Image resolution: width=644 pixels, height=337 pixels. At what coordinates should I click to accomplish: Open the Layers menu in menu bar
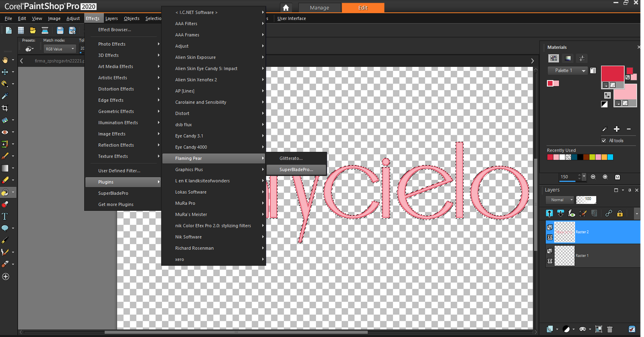(111, 19)
